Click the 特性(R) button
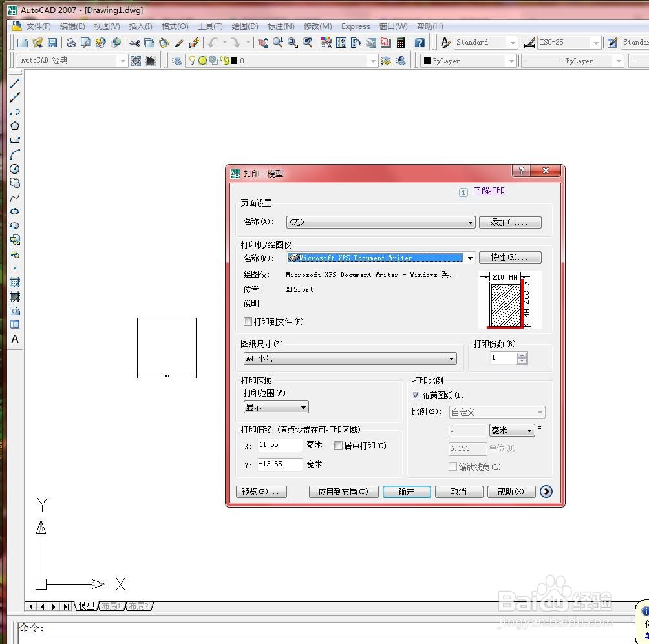 point(510,257)
